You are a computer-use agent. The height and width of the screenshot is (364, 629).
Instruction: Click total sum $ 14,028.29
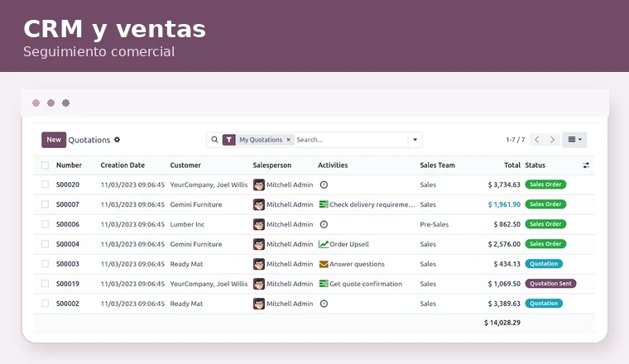(502, 323)
